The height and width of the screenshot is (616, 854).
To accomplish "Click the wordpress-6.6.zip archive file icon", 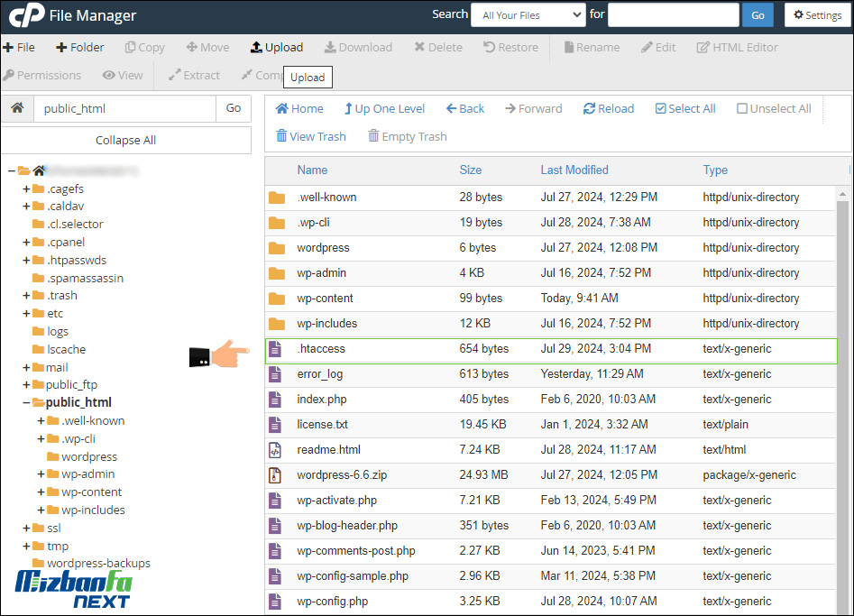I will tap(276, 475).
